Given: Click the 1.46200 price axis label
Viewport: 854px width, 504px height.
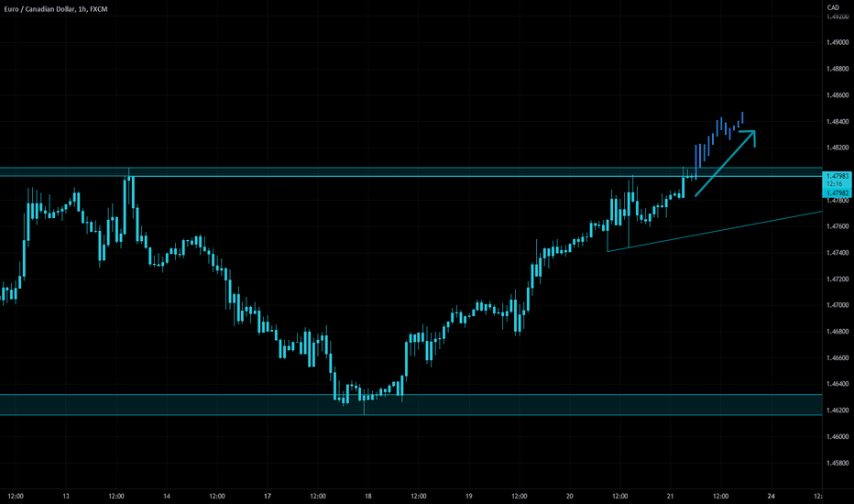Looking at the screenshot, I should coord(838,411).
